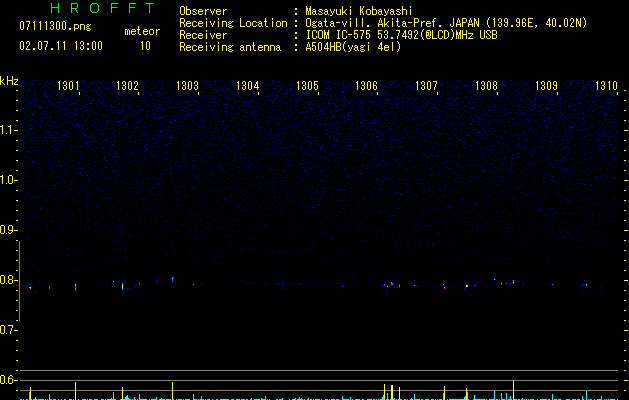Click the 0.7 kHz frequency label

click(x=9, y=330)
